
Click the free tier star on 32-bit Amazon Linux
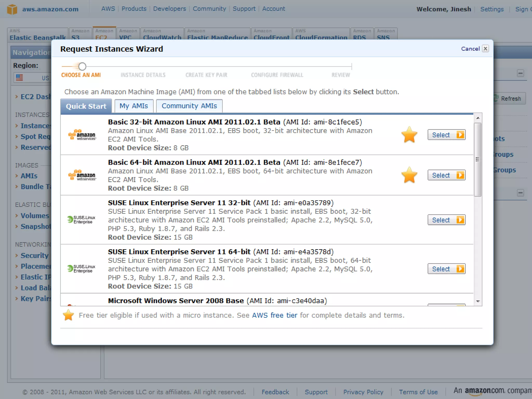[409, 135]
